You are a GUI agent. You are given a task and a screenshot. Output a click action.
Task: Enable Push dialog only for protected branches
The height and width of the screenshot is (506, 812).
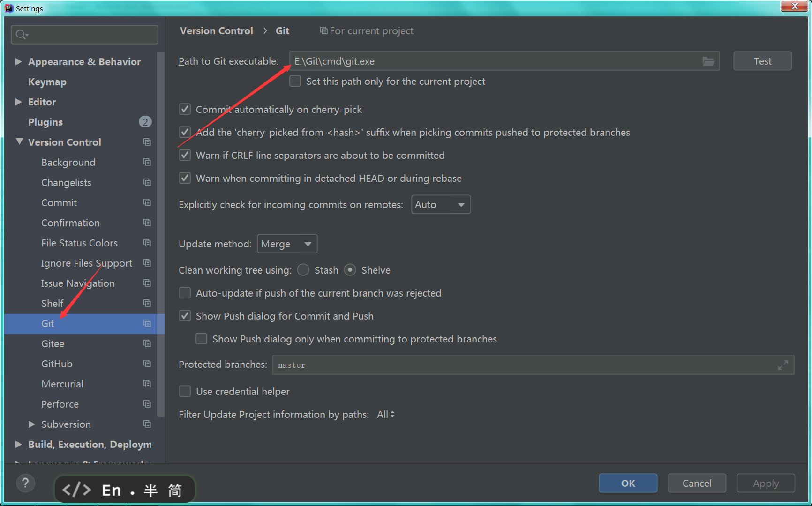(202, 339)
